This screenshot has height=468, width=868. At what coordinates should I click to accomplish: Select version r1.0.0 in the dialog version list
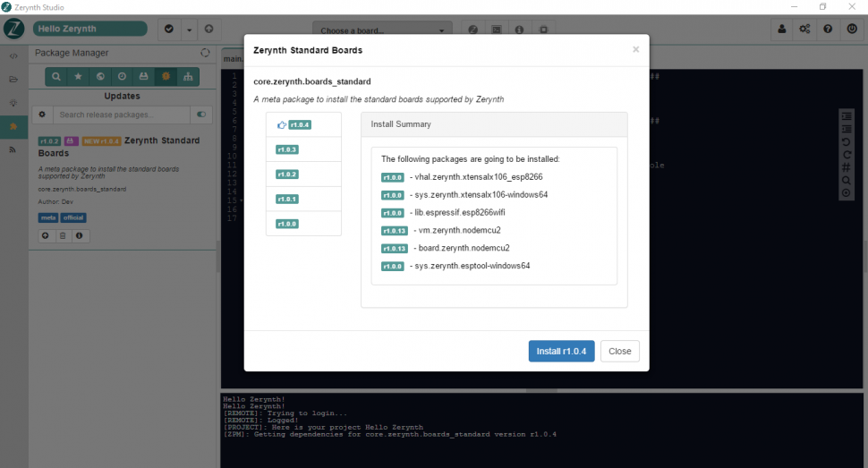click(x=303, y=224)
